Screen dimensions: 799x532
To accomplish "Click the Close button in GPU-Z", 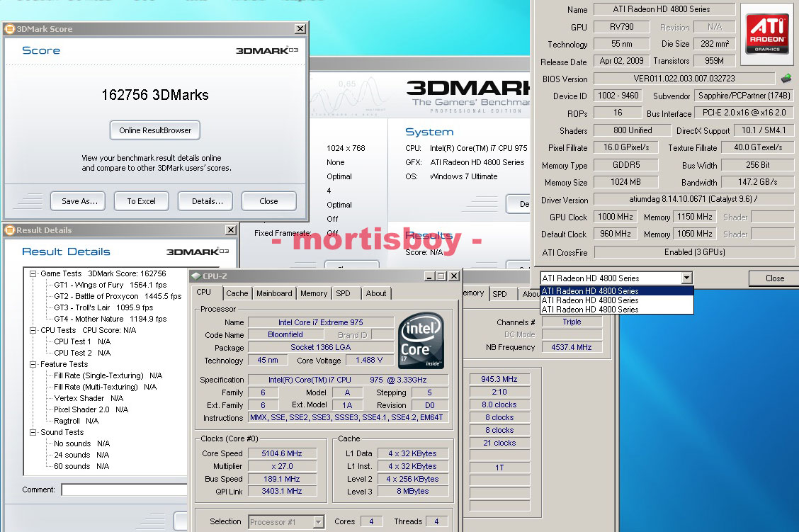I will pos(774,278).
